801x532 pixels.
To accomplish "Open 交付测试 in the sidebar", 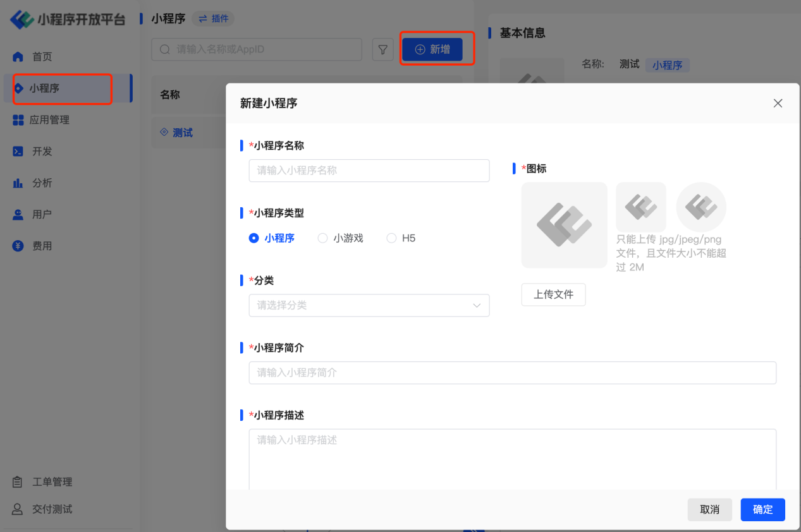I will pos(52,509).
